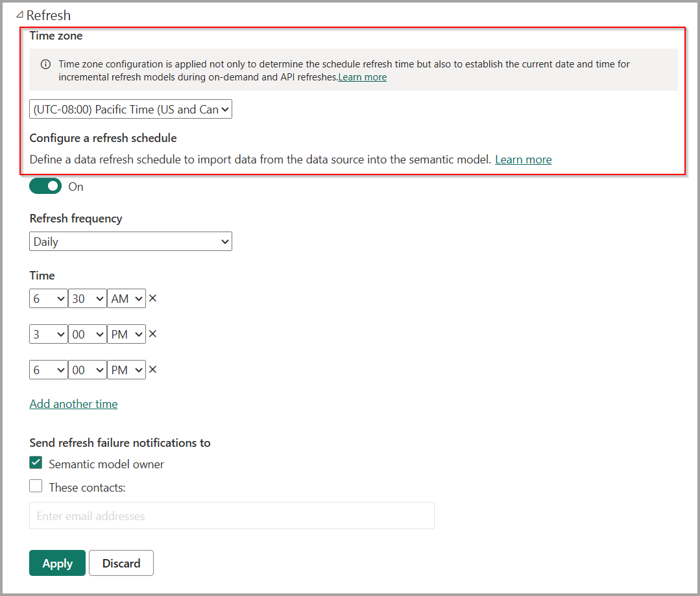Change AM to PM for the 6:30 time

(127, 298)
